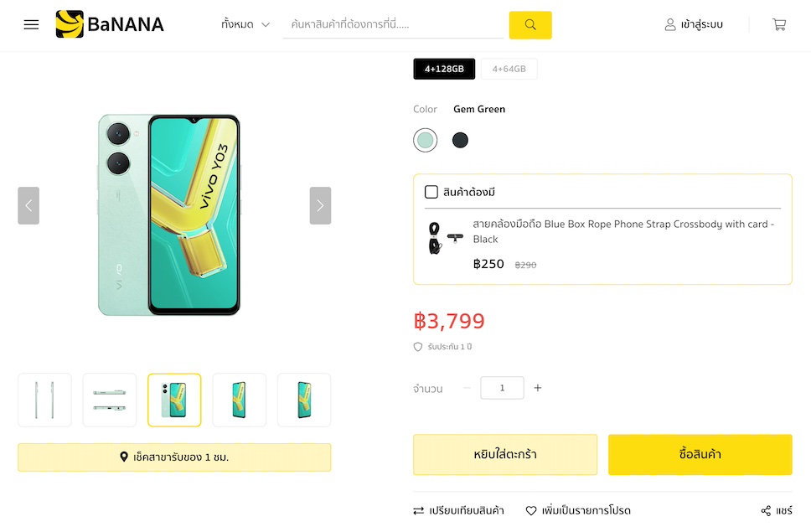Click the หยิบใส่ตะกร้า add to cart button
Screen dimensions: 811x532
[505, 454]
